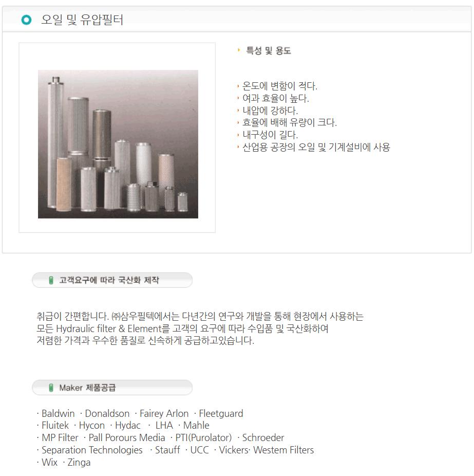Click the maker name MP Filter

pos(60,438)
